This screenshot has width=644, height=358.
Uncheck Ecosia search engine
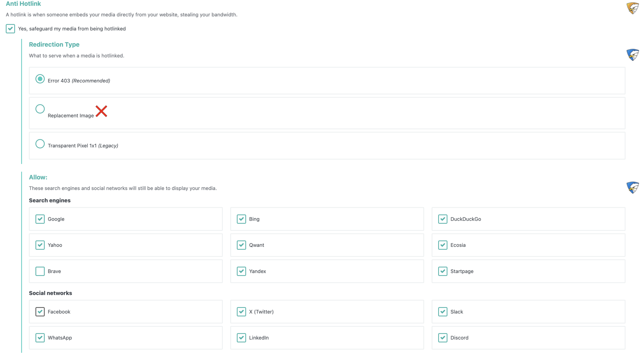(442, 245)
